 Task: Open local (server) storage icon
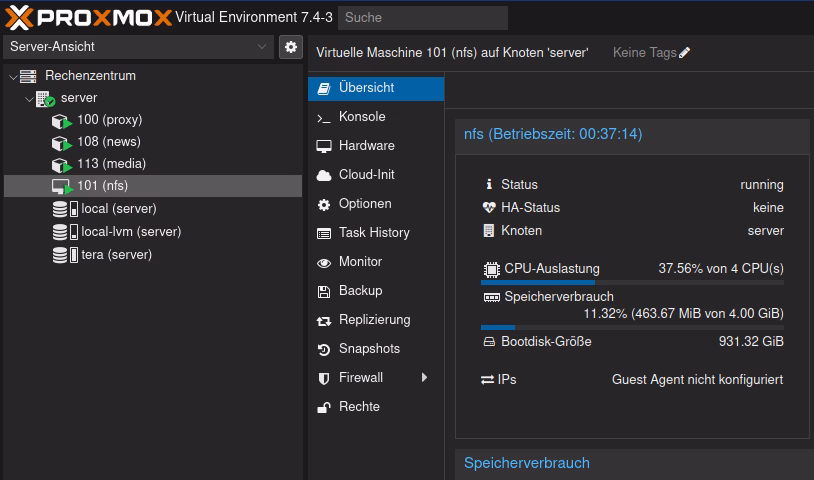pos(65,209)
